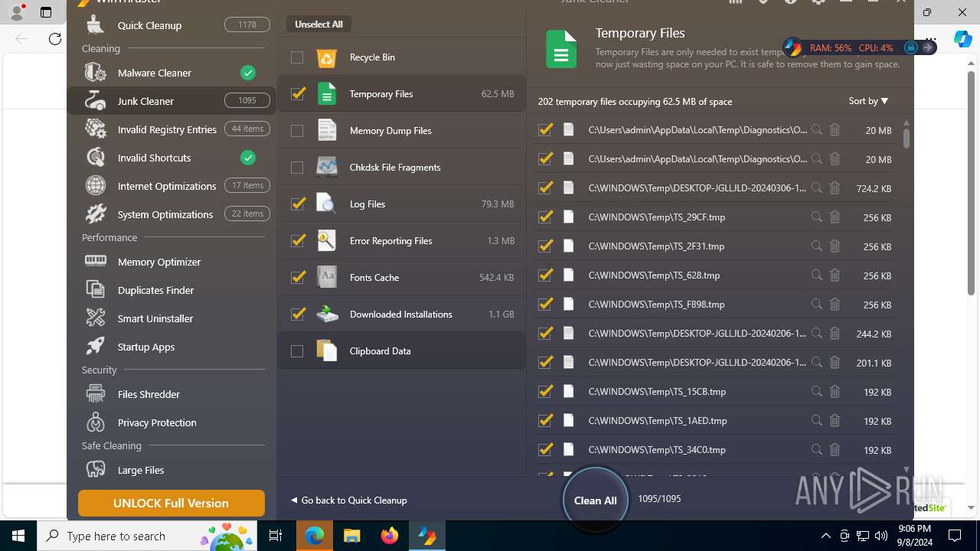Click the Duplicates Finder icon
This screenshot has height=551, width=980.
(96, 290)
